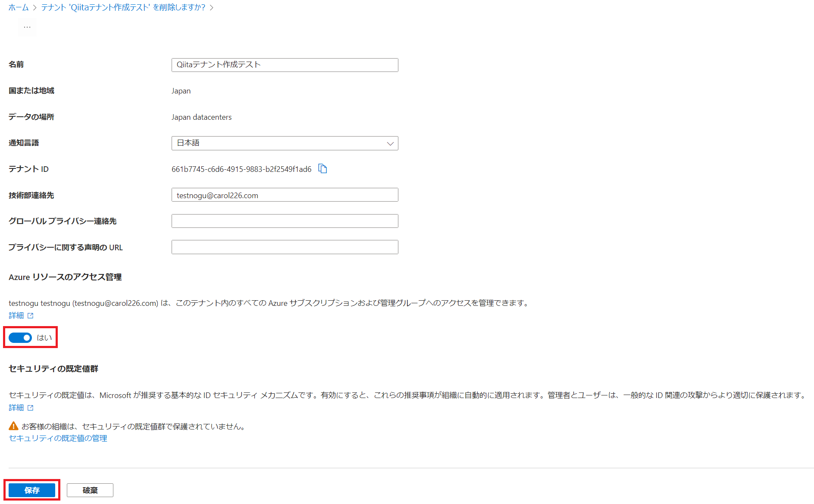Open セキュリティの既定値の管理 link

[58, 438]
